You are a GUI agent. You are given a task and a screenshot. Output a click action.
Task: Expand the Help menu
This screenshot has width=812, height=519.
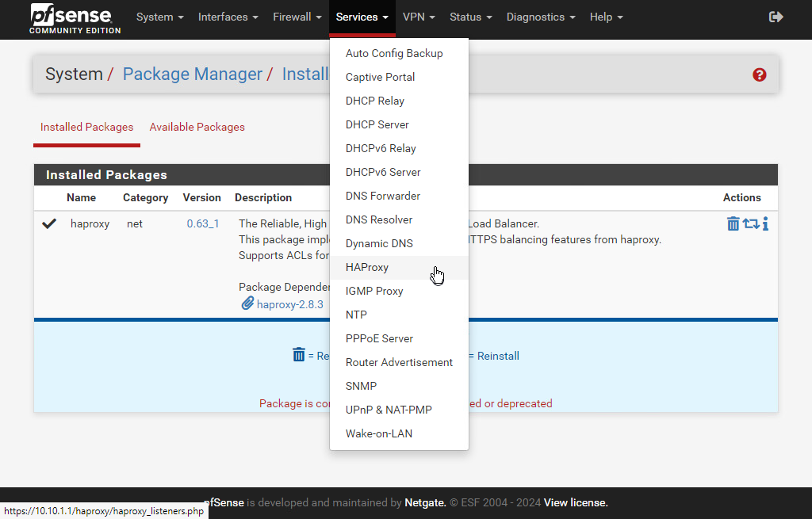click(606, 17)
